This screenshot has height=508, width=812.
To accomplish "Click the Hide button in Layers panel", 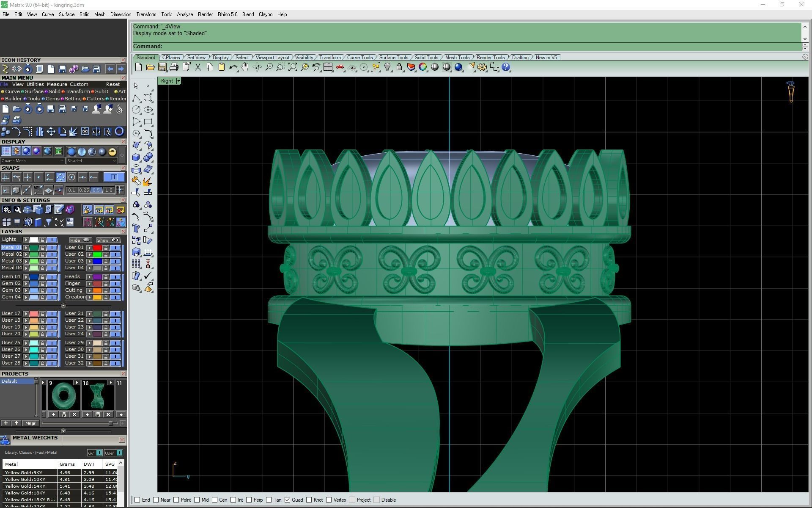I will tap(80, 240).
